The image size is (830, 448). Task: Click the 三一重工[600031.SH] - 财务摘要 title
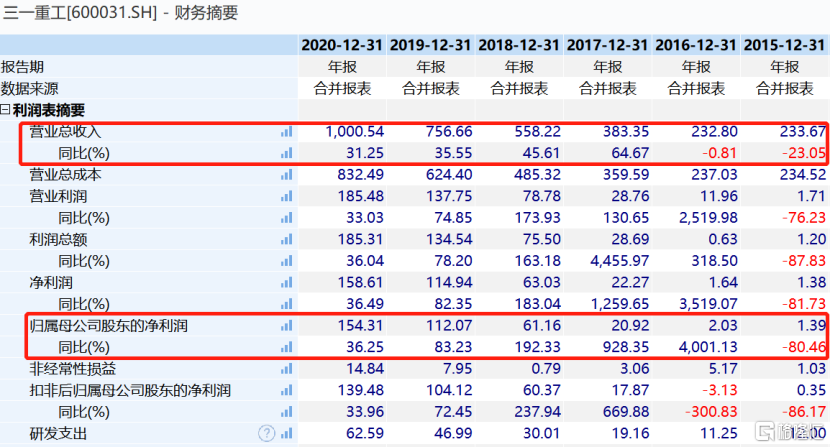(x=121, y=12)
